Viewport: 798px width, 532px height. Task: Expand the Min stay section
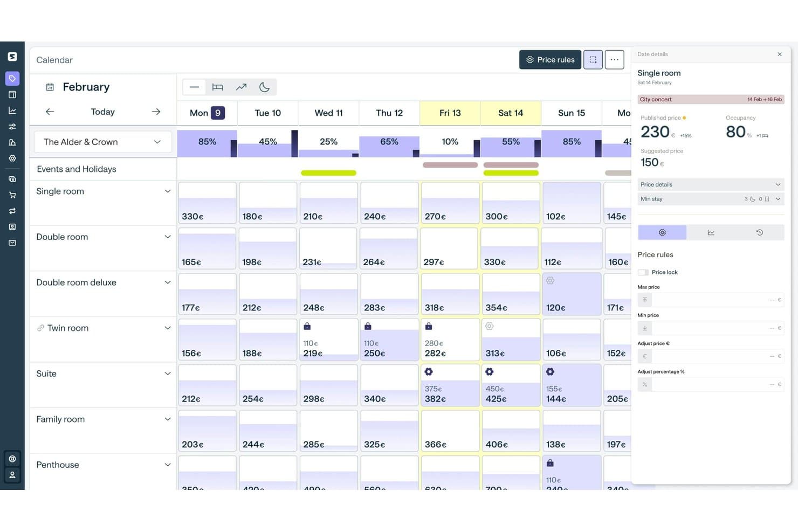(711, 199)
